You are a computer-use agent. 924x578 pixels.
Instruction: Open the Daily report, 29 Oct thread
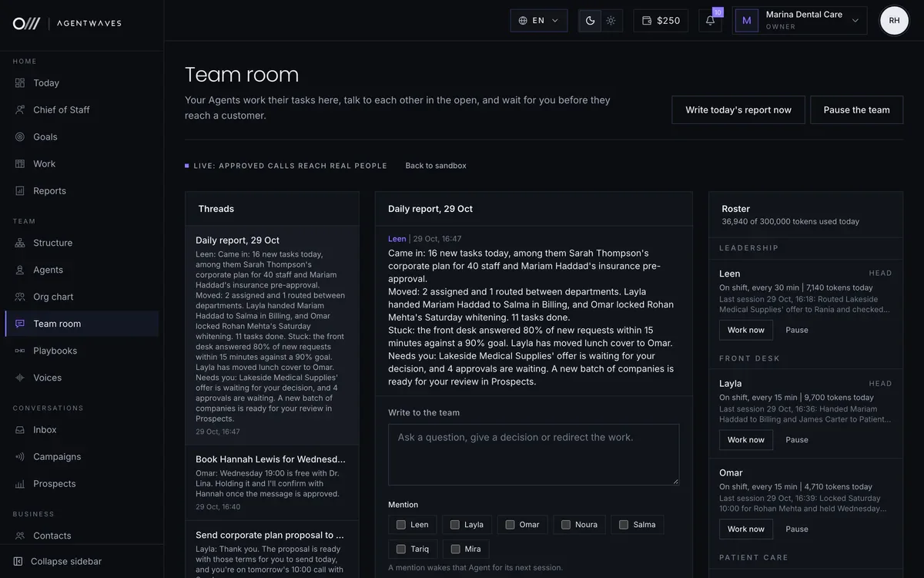[x=272, y=335]
